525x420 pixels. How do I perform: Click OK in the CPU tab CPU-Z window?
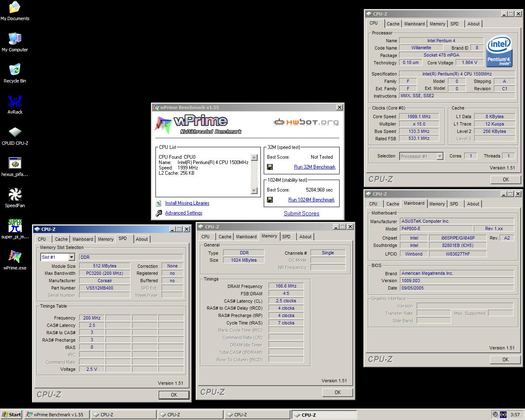pos(506,179)
